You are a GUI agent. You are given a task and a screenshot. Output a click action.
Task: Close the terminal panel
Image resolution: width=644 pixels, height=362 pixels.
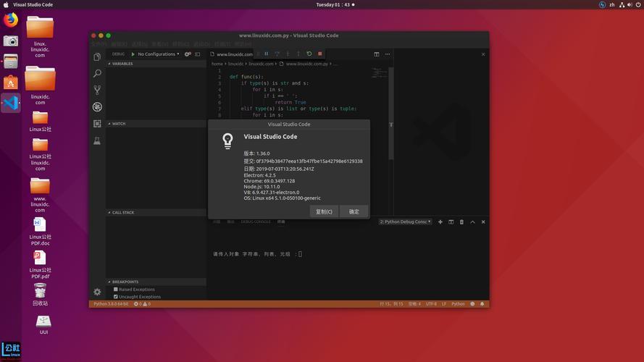483,222
